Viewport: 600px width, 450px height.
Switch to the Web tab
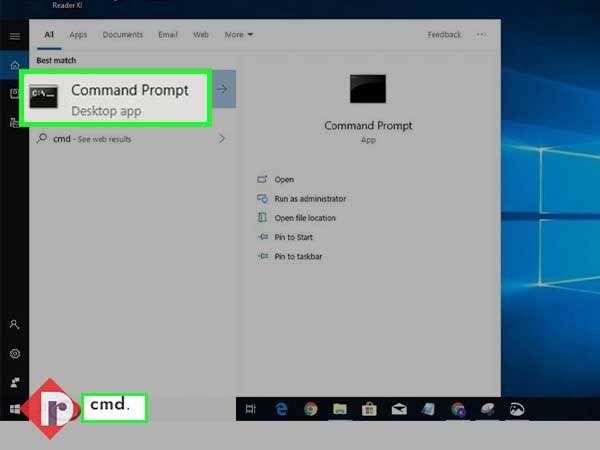click(201, 35)
